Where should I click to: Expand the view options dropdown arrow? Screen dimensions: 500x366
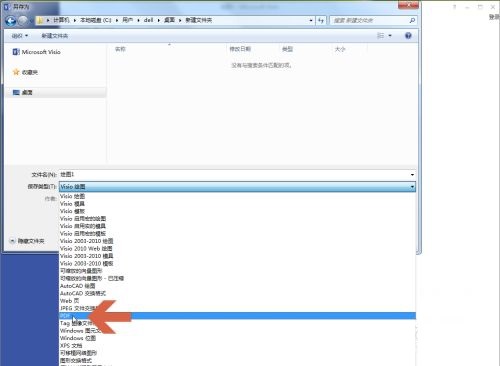(390, 36)
